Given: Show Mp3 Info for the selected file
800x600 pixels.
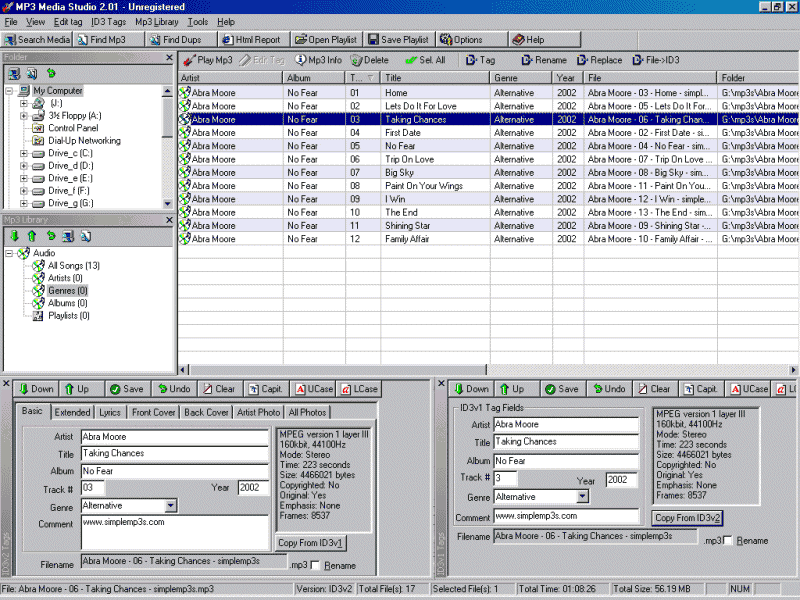Looking at the screenshot, I should [x=319, y=60].
